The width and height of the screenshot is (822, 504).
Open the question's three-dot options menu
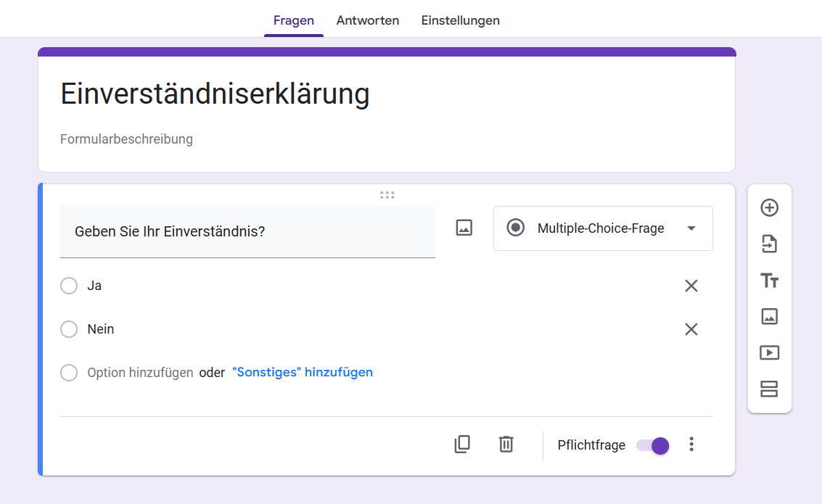691,445
